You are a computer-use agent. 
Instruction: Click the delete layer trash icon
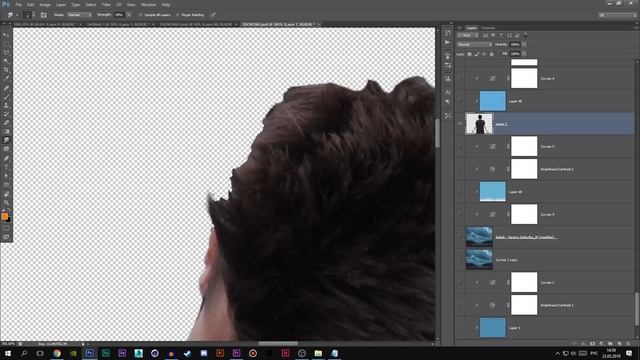coord(628,344)
